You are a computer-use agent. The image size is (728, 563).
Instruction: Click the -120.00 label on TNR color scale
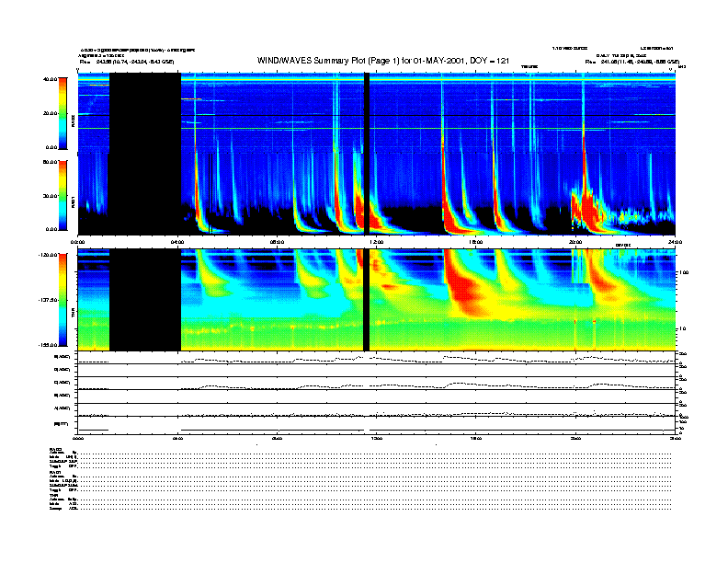point(48,255)
